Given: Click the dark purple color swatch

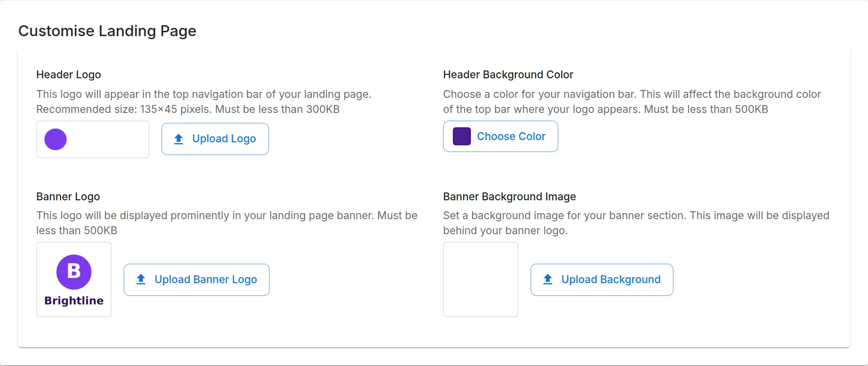Looking at the screenshot, I should tap(462, 136).
